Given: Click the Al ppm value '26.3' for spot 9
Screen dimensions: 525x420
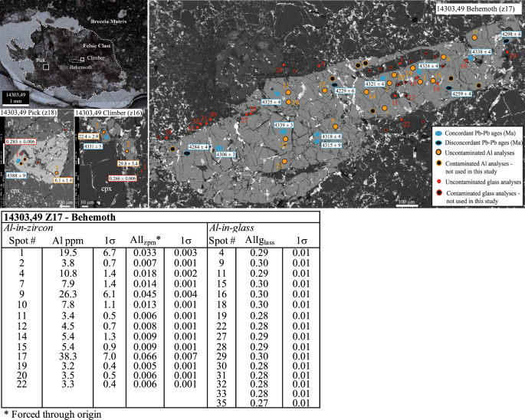Looking at the screenshot, I should (68, 294).
